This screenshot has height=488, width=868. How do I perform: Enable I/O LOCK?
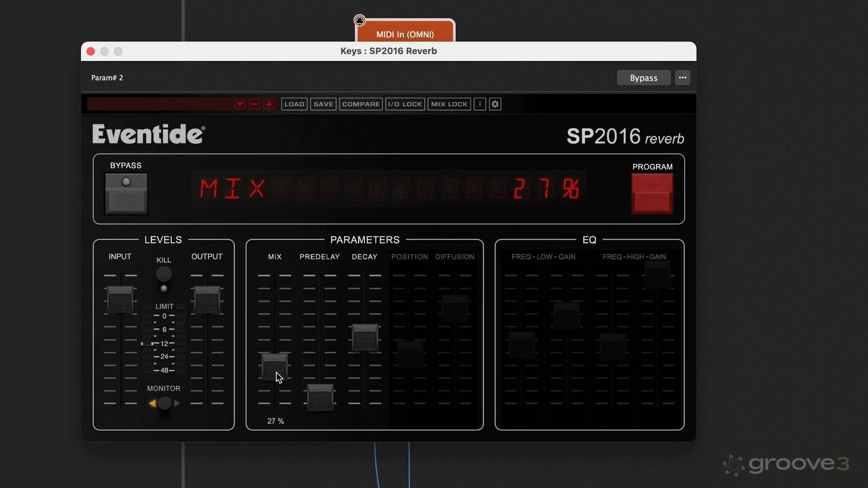pyautogui.click(x=405, y=104)
